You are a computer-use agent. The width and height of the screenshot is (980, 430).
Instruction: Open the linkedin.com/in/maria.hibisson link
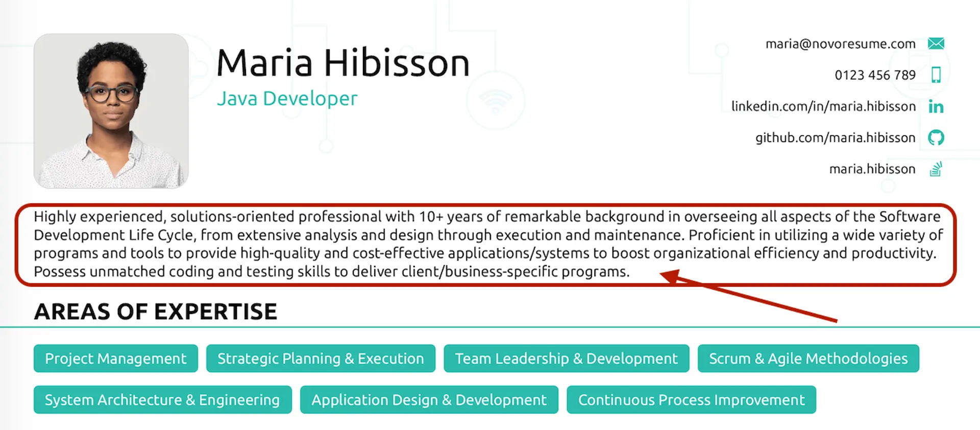(823, 106)
